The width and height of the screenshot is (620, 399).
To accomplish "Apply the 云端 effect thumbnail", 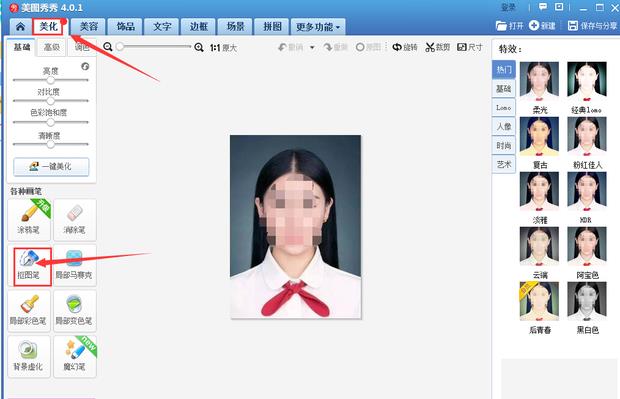I will [x=539, y=246].
